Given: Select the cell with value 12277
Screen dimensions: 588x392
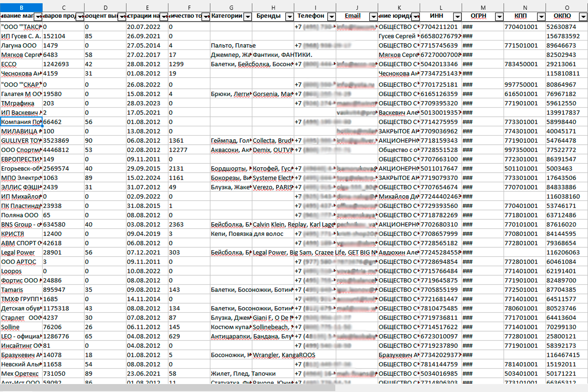Looking at the screenshot, I should 189,150.
